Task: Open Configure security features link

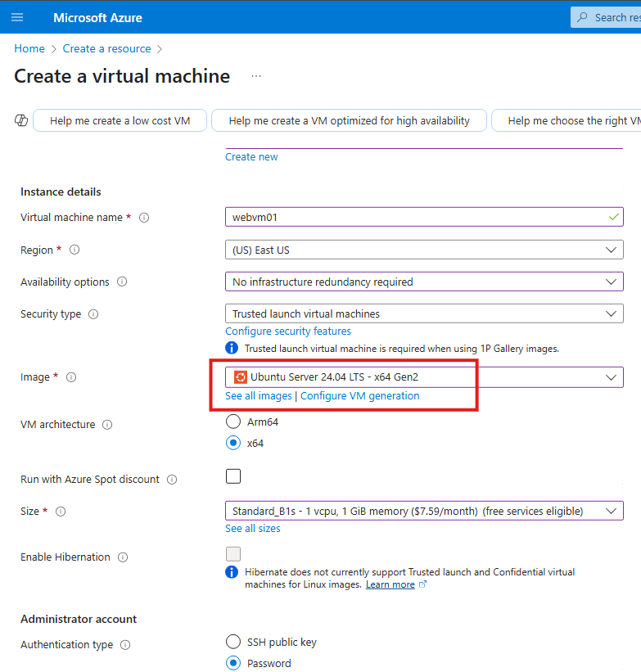Action: tap(288, 331)
